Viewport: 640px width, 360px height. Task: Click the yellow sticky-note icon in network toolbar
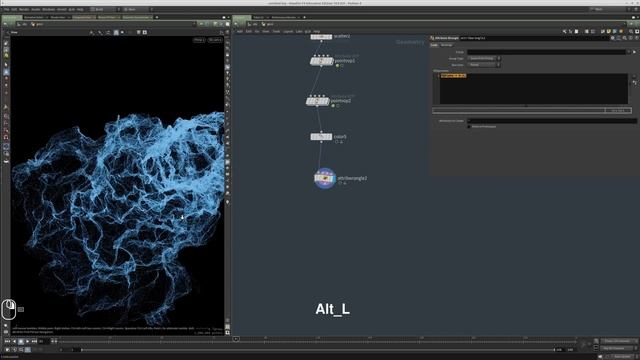(609, 31)
